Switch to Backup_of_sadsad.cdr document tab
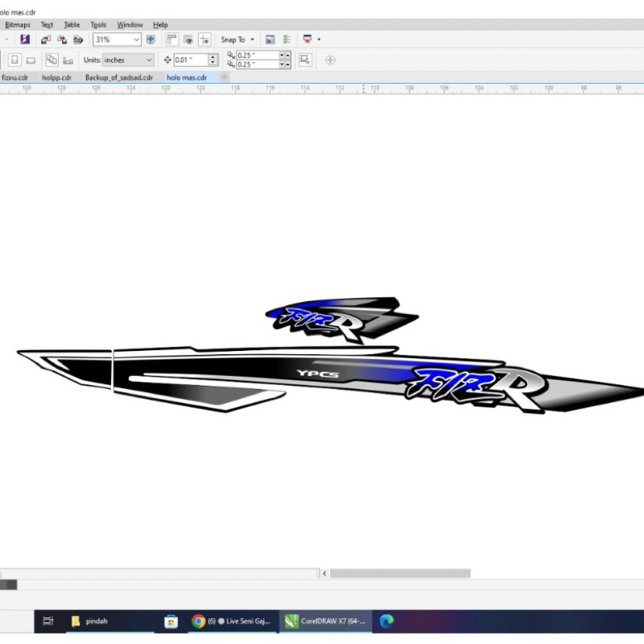Image resolution: width=644 pixels, height=644 pixels. pyautogui.click(x=119, y=77)
